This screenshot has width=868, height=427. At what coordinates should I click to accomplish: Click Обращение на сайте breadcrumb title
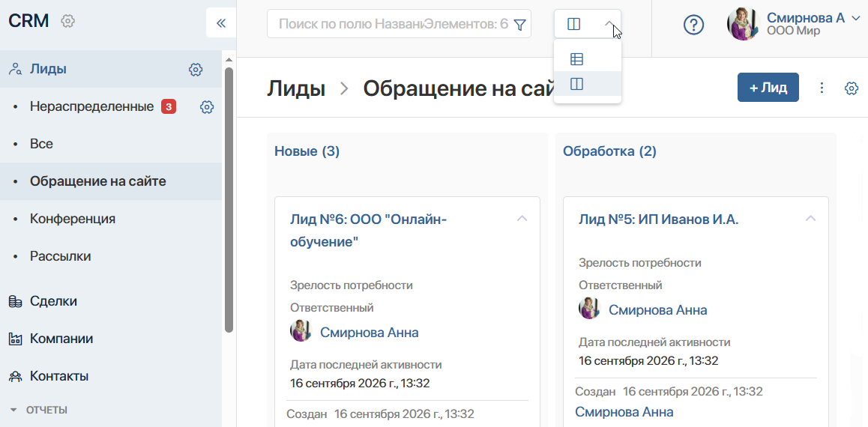pos(458,88)
